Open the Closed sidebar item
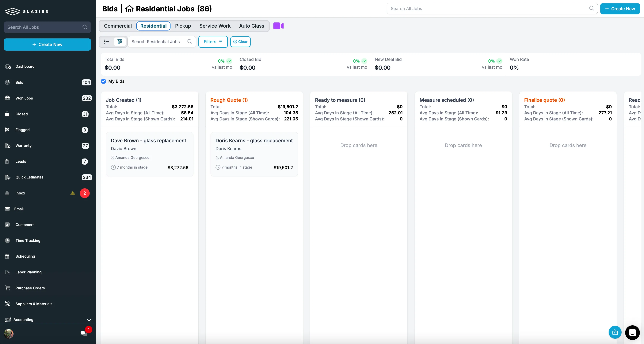This screenshot has width=644, height=344. [x=48, y=114]
